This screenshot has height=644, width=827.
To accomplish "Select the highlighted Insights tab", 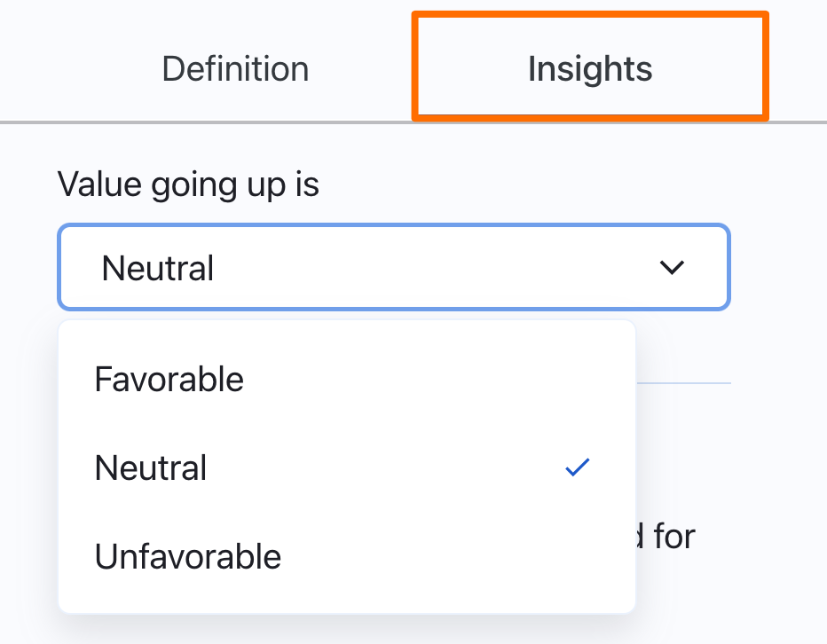I will tap(590, 68).
